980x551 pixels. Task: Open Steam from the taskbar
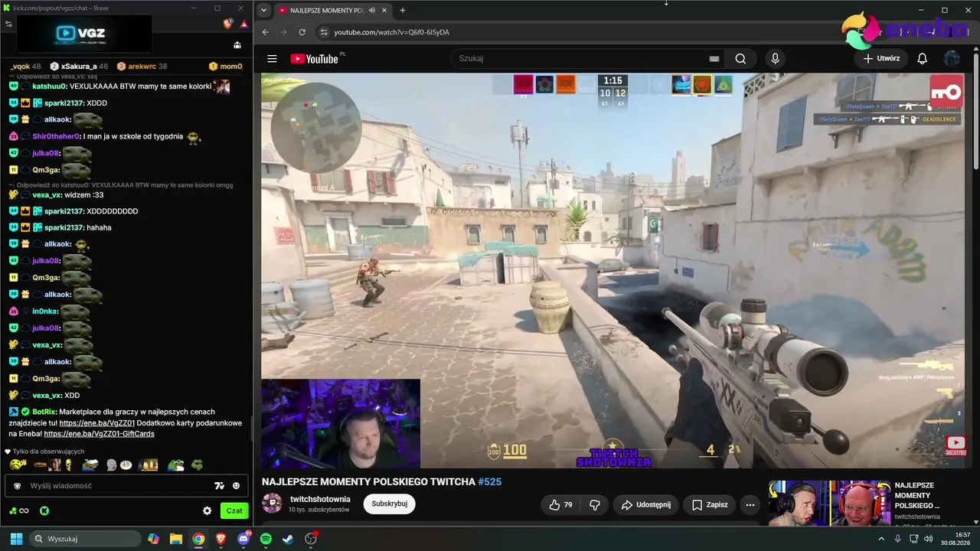click(288, 539)
